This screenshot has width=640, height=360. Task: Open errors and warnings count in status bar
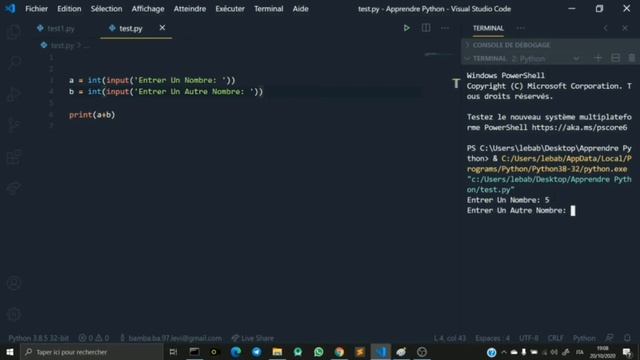94,338
